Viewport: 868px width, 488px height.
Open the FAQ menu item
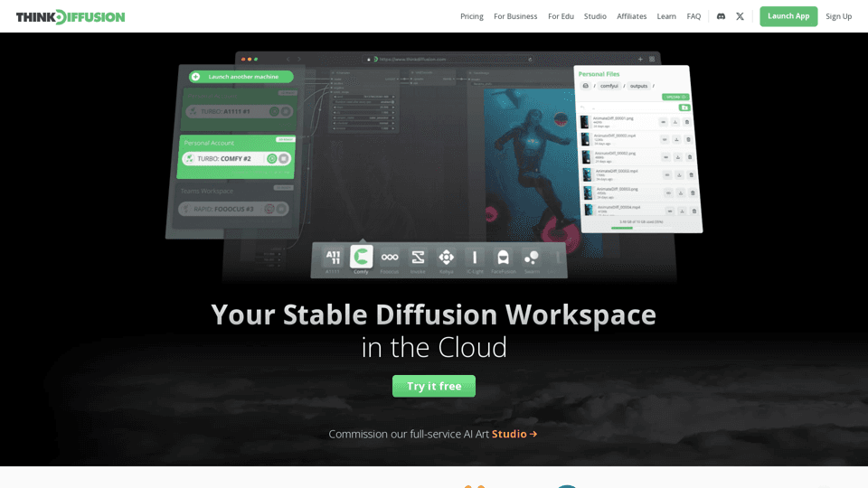pyautogui.click(x=693, y=16)
